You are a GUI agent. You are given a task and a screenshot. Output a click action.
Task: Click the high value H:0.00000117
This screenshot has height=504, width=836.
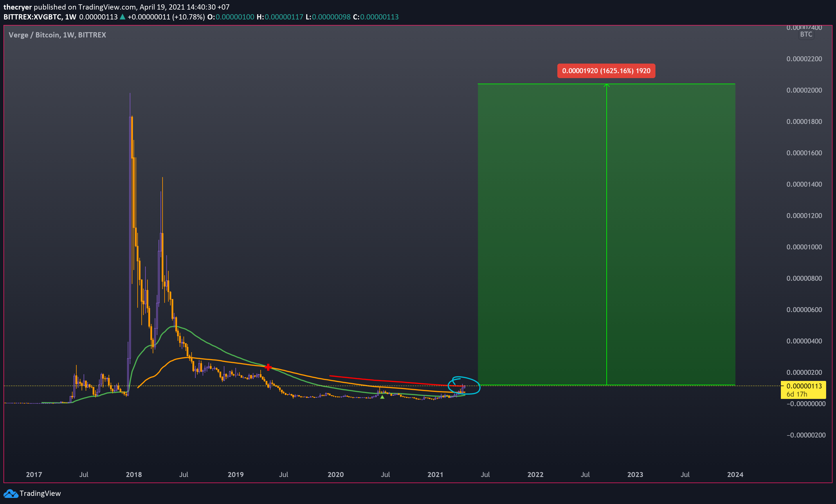[x=280, y=17]
